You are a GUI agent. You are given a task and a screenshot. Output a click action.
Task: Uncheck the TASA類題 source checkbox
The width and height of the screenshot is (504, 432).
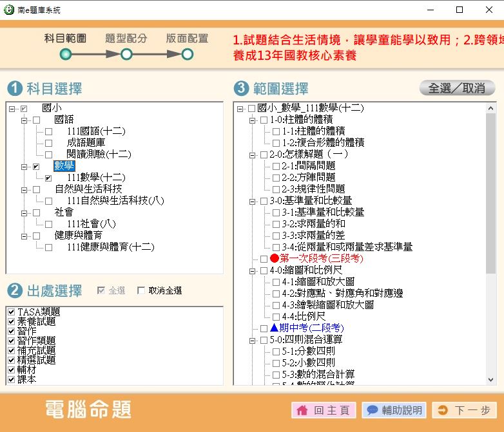tap(11, 312)
